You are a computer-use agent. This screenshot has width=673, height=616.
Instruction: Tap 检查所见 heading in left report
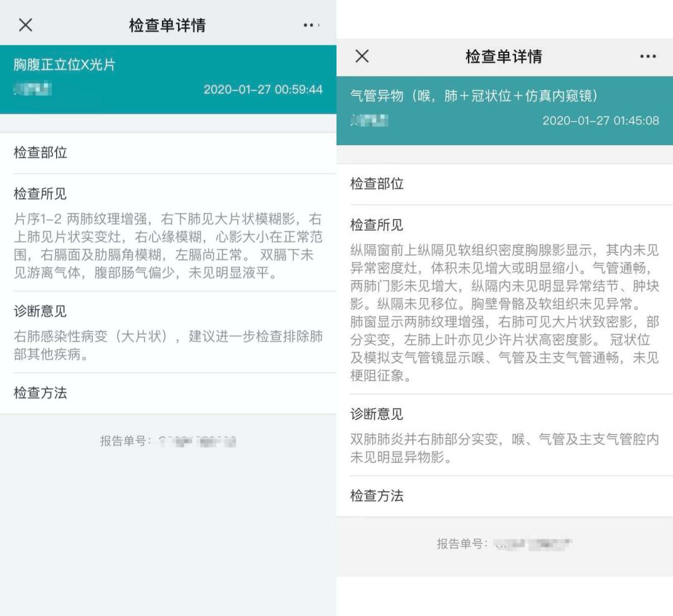[x=41, y=194]
